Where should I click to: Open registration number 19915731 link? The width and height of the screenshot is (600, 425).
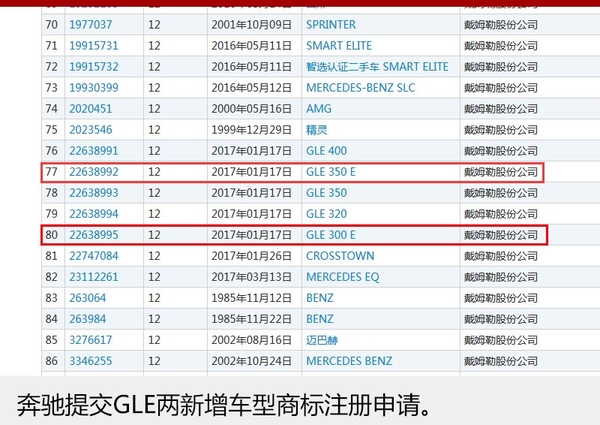click(x=94, y=46)
